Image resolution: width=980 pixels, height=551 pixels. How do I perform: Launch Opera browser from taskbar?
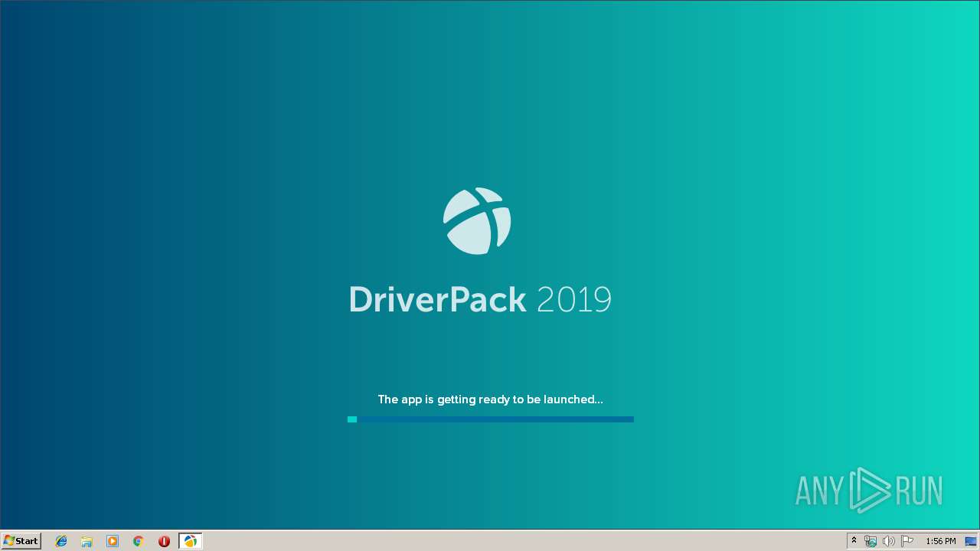pos(164,541)
